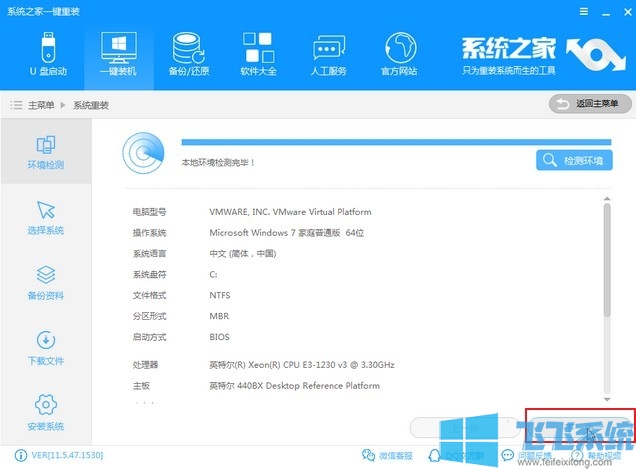Click the info list scrollbar thumb
The width and height of the screenshot is (636, 469).
[607, 260]
